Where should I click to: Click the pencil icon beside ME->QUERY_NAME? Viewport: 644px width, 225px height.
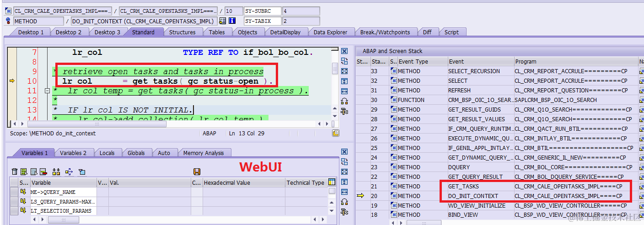[x=23, y=192]
